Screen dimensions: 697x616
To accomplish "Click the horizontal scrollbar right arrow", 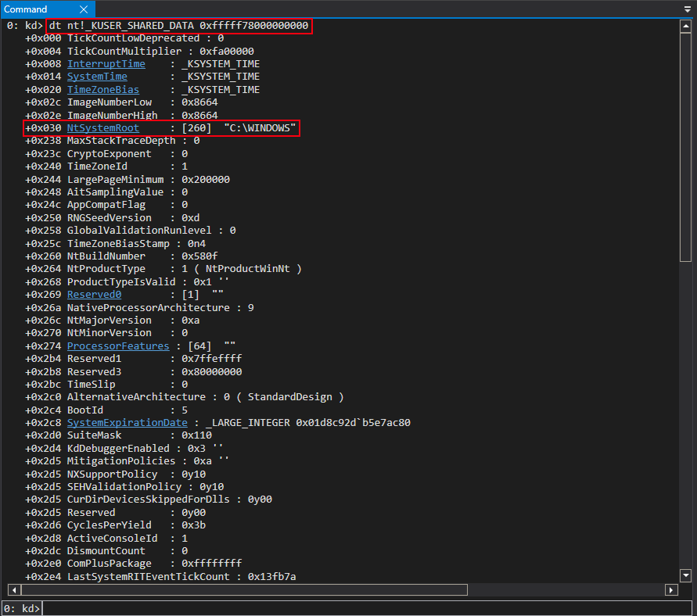I will [x=673, y=589].
